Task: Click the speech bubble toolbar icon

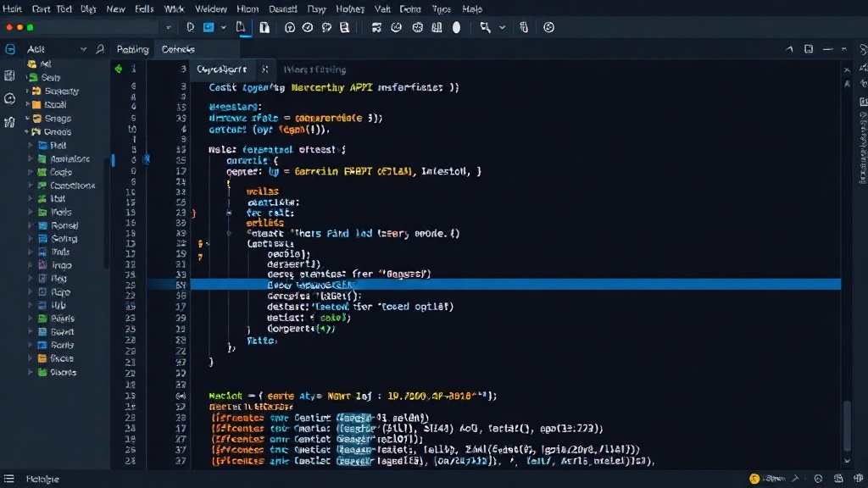Action: coord(326,28)
